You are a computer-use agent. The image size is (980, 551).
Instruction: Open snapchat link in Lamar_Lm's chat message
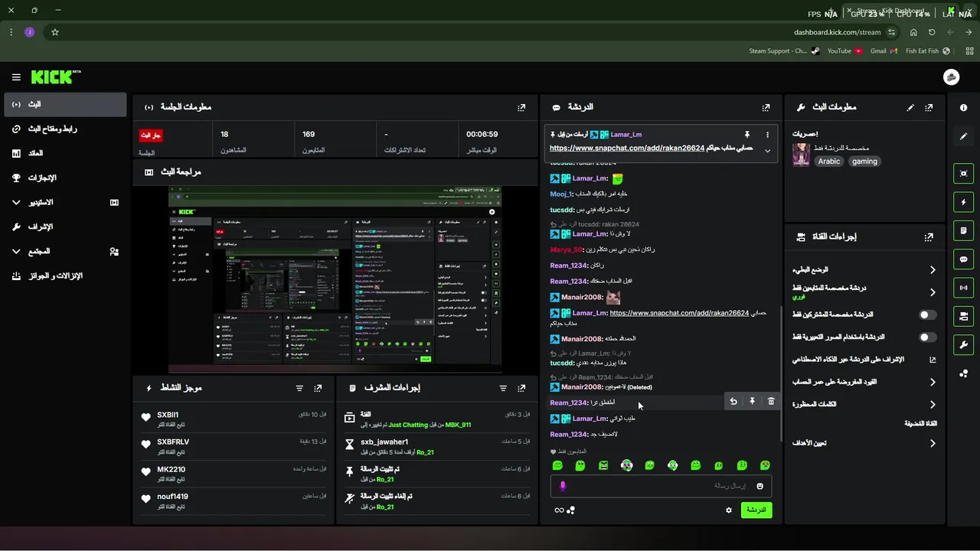pos(679,313)
